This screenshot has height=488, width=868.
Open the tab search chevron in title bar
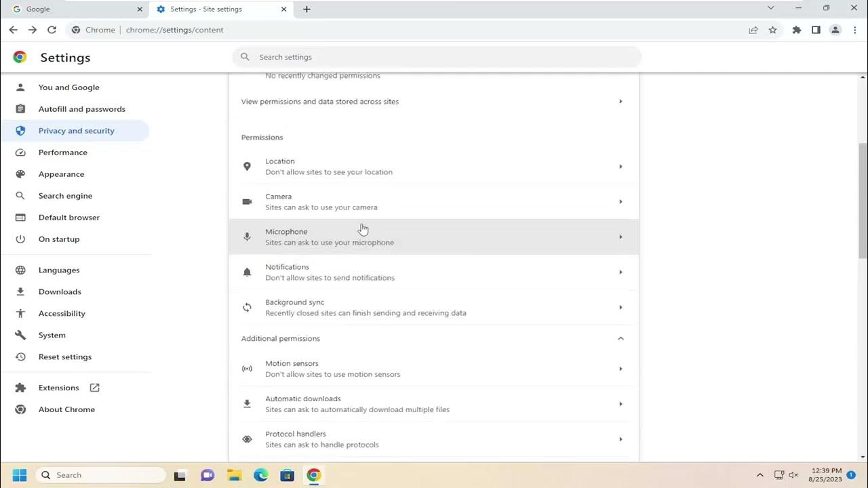click(770, 8)
